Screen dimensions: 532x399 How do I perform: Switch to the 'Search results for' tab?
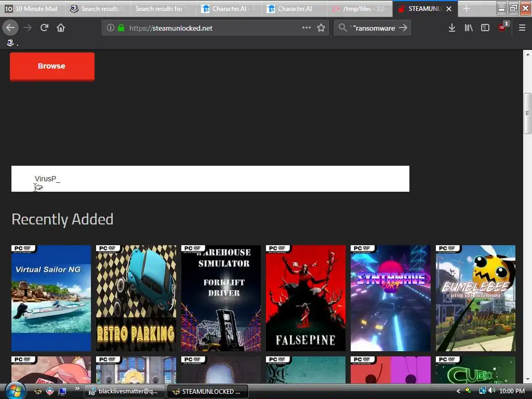(x=163, y=8)
